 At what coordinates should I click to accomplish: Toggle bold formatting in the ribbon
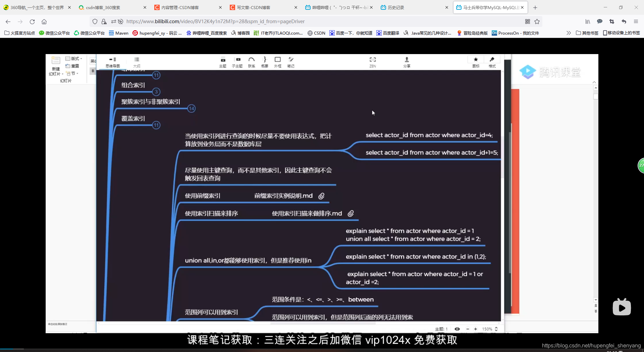93,71
